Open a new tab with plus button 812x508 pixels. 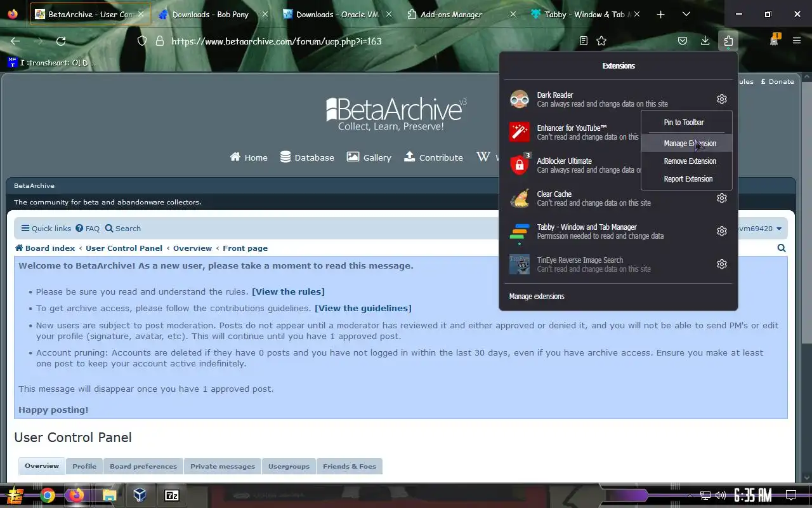[x=660, y=14]
